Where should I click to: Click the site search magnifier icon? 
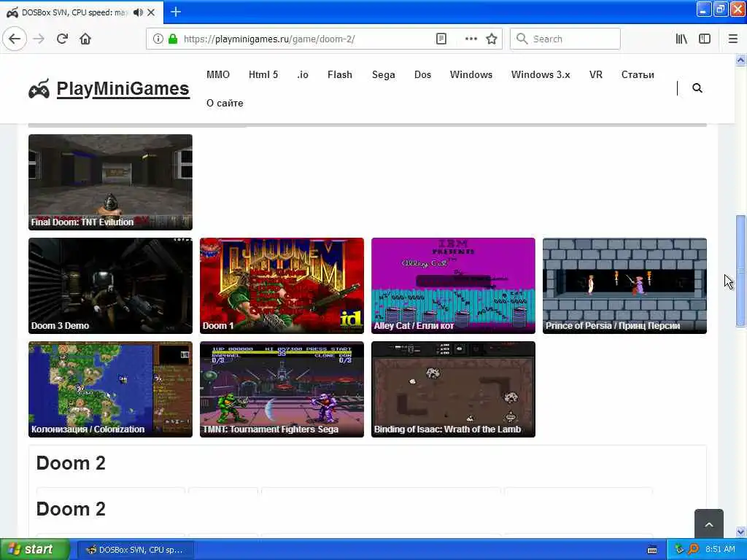pyautogui.click(x=697, y=88)
